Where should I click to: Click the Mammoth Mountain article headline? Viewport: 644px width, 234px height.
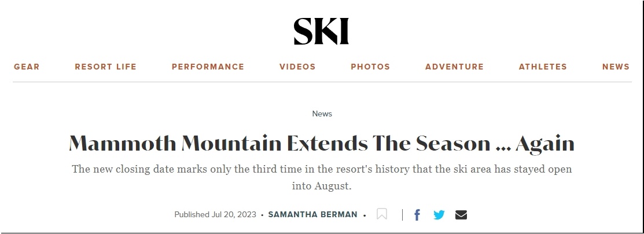[322, 144]
